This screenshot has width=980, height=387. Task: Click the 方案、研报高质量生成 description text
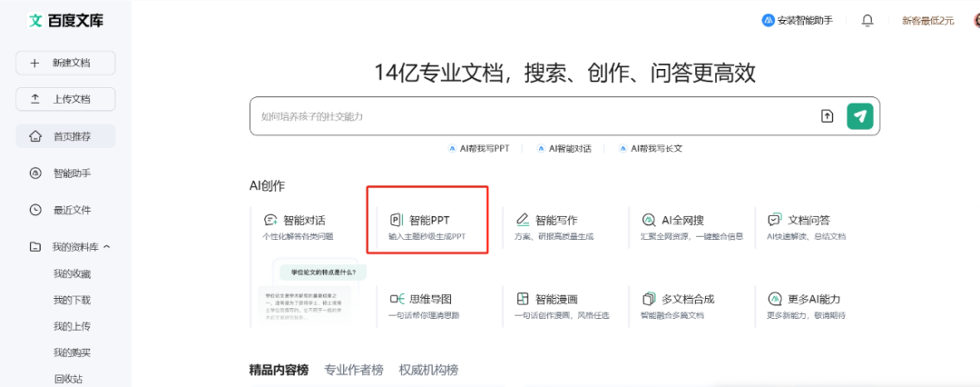point(554,237)
